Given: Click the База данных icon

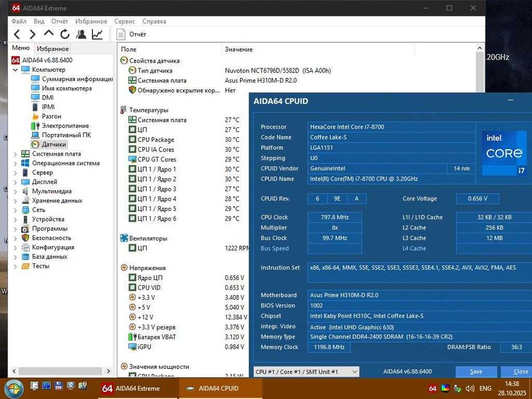Looking at the screenshot, I should click(x=26, y=256).
